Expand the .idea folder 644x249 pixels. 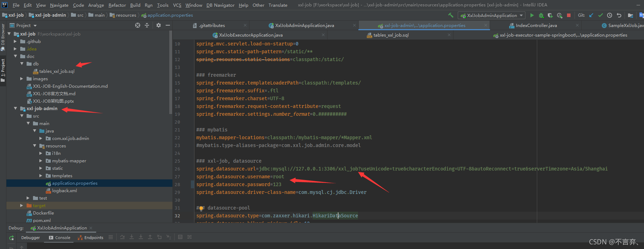pos(15,49)
